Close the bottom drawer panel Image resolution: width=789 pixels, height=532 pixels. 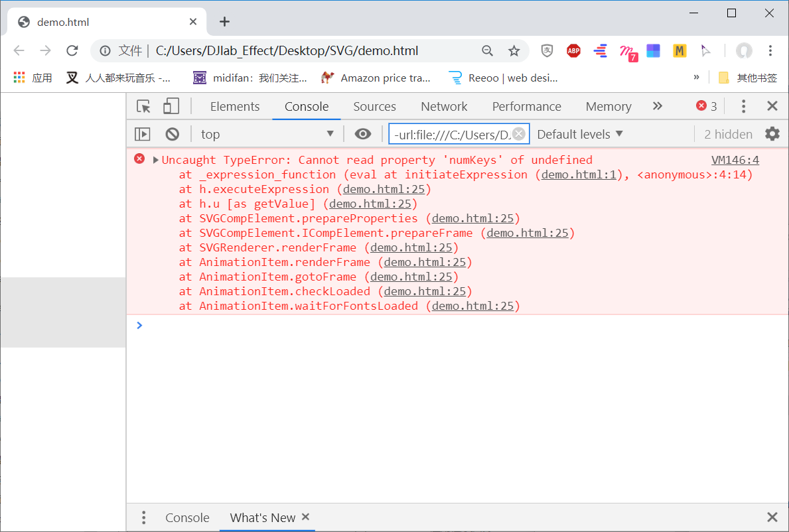click(772, 517)
